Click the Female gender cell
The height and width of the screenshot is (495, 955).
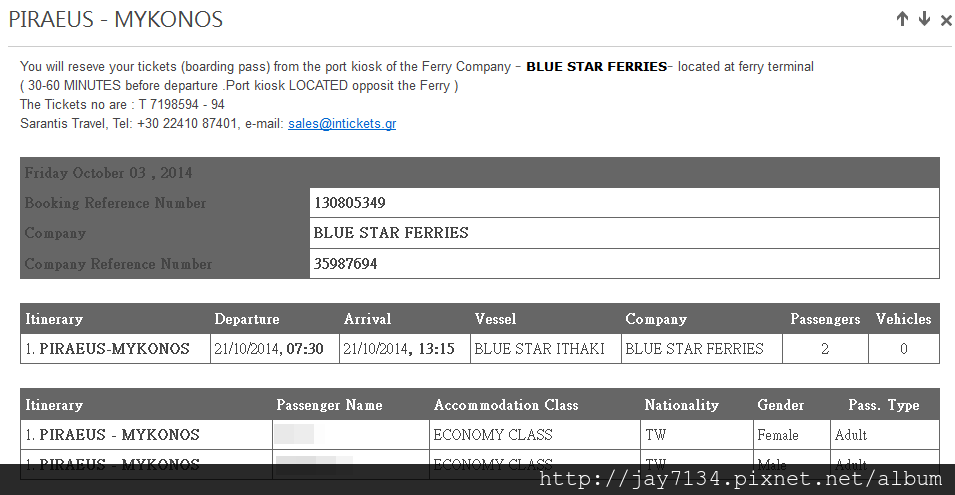792,435
